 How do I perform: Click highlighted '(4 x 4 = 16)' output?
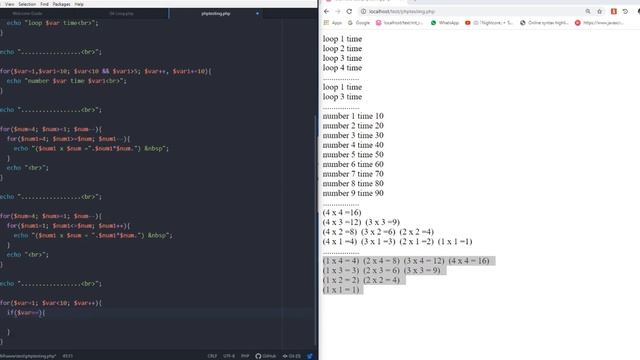click(469, 261)
